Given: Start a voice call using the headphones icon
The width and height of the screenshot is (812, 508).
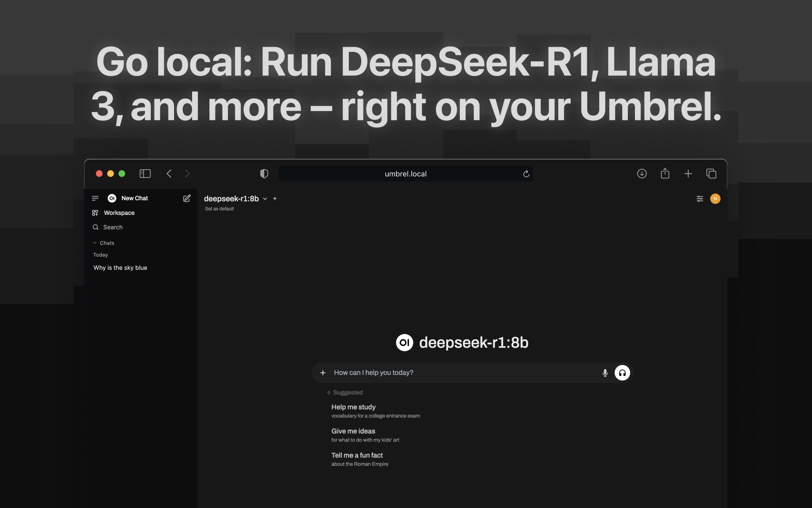Looking at the screenshot, I should [622, 373].
